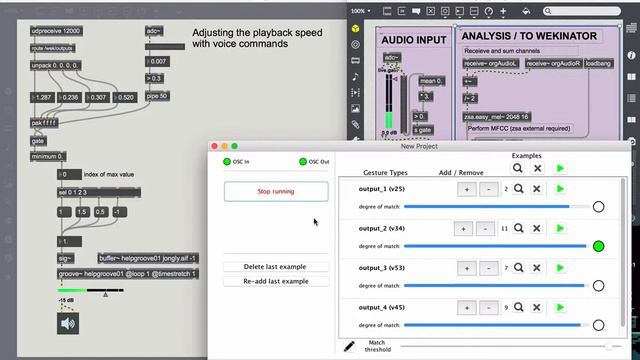The width and height of the screenshot is (640, 360).
Task: Delete examples X for output_2 (v34)
Action: point(537,228)
